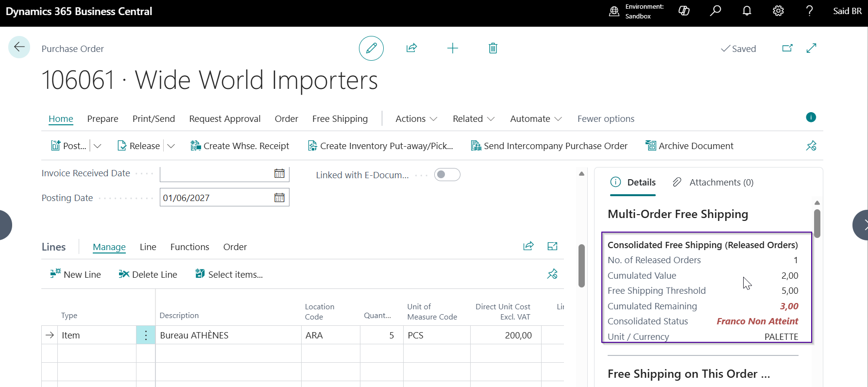Click the Bureau ATHÈNES description cell
This screenshot has width=868, height=387.
228,335
